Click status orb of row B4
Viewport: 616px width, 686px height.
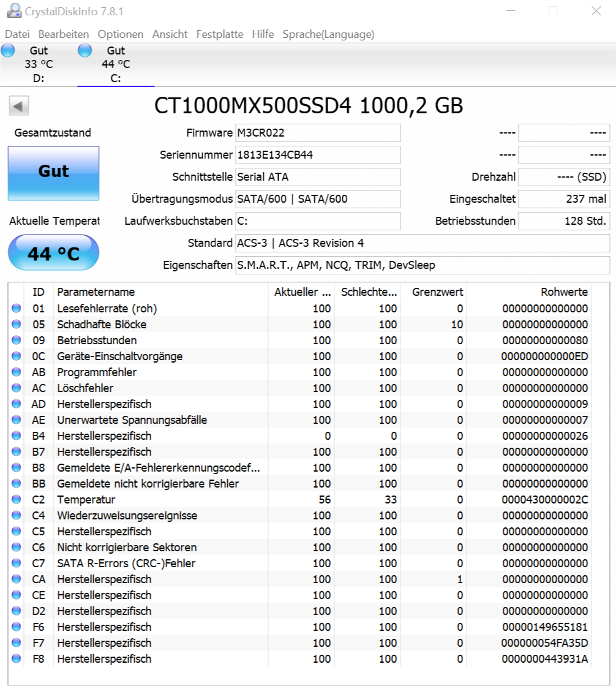pos(16,435)
